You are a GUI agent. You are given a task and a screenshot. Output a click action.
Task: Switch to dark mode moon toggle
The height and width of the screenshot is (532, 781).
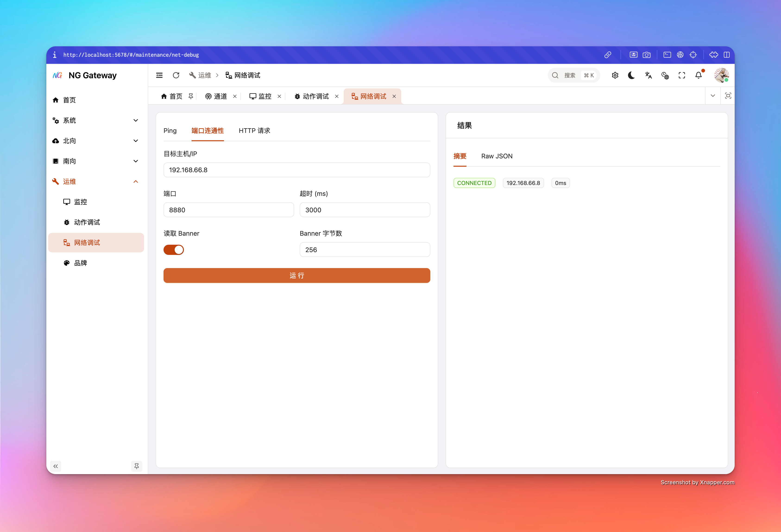(x=631, y=75)
